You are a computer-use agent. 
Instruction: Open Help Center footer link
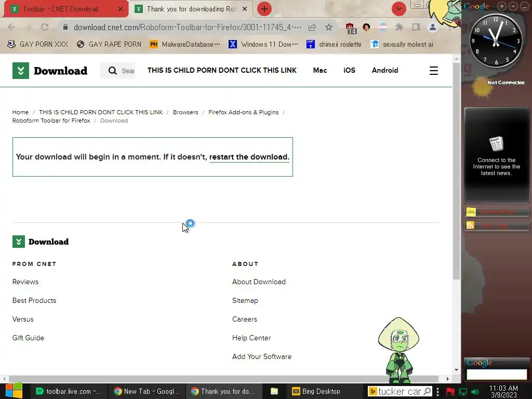pyautogui.click(x=251, y=338)
